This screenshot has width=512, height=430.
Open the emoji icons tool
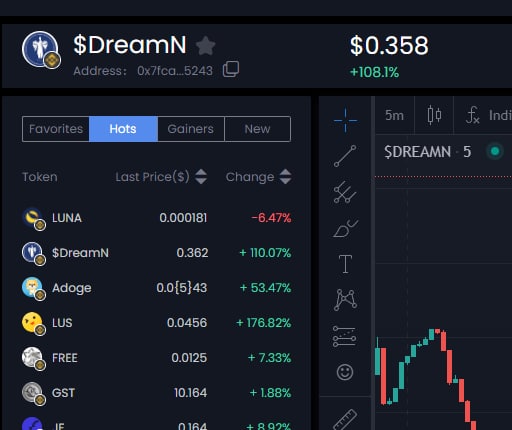tap(345, 372)
